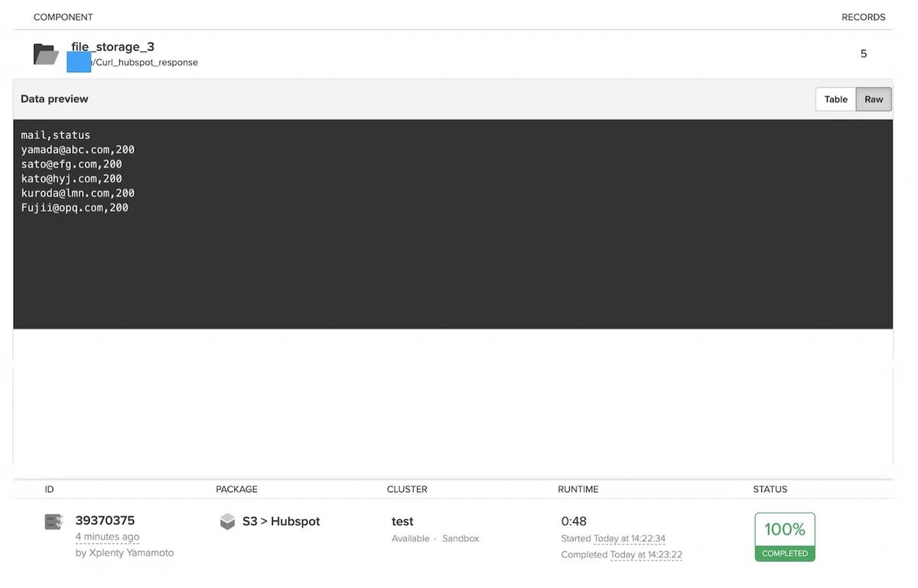918x588 pixels.
Task: Click the sato@efg.com,200 row
Action: click(x=71, y=164)
